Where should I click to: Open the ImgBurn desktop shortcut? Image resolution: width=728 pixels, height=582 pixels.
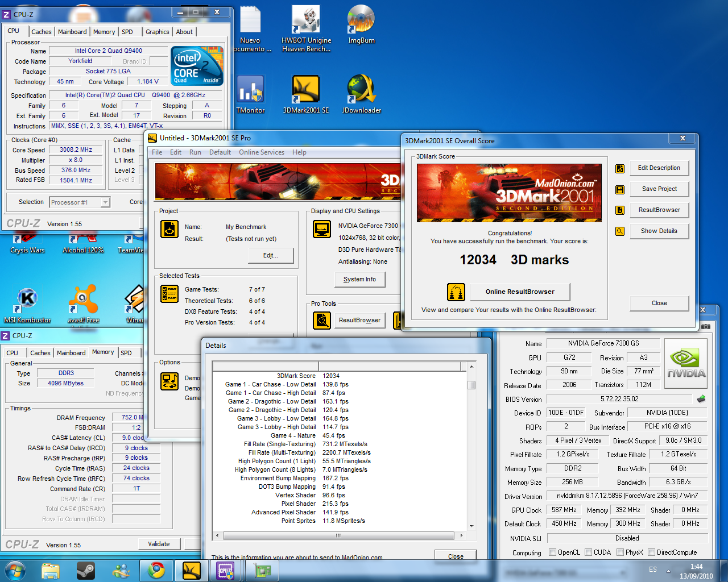(361, 24)
